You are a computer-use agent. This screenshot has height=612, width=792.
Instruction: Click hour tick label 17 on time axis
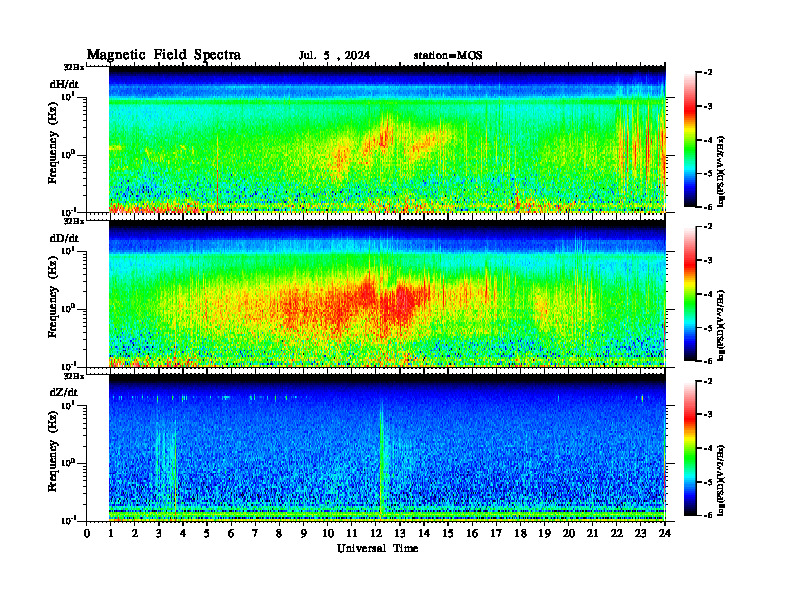(496, 534)
